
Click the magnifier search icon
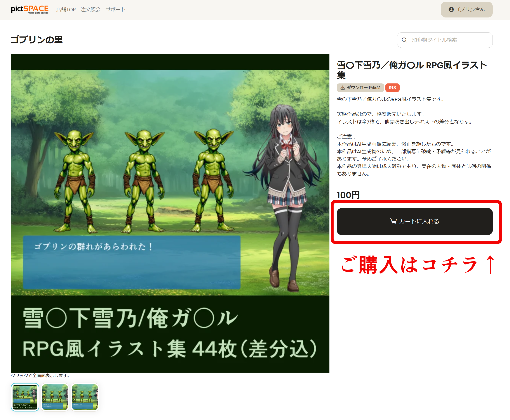coord(404,40)
